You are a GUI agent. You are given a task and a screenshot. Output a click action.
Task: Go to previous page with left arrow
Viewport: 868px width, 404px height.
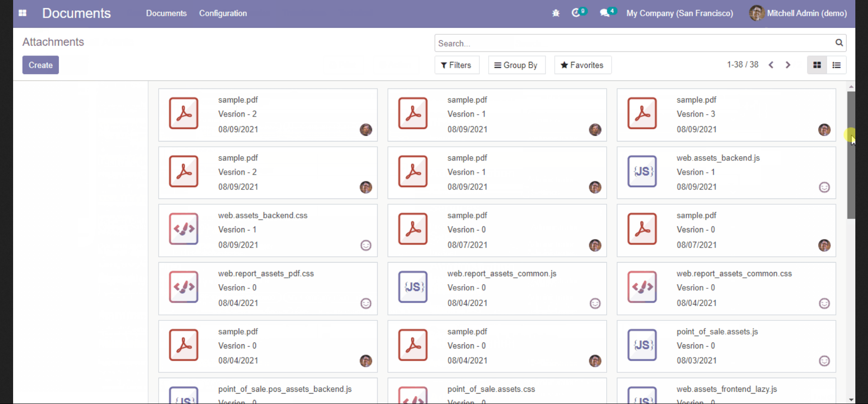(x=771, y=65)
